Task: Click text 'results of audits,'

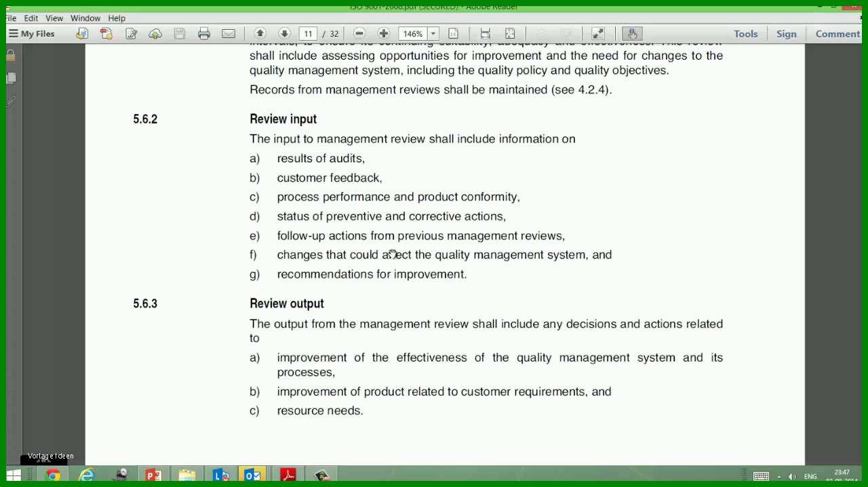Action: click(321, 158)
